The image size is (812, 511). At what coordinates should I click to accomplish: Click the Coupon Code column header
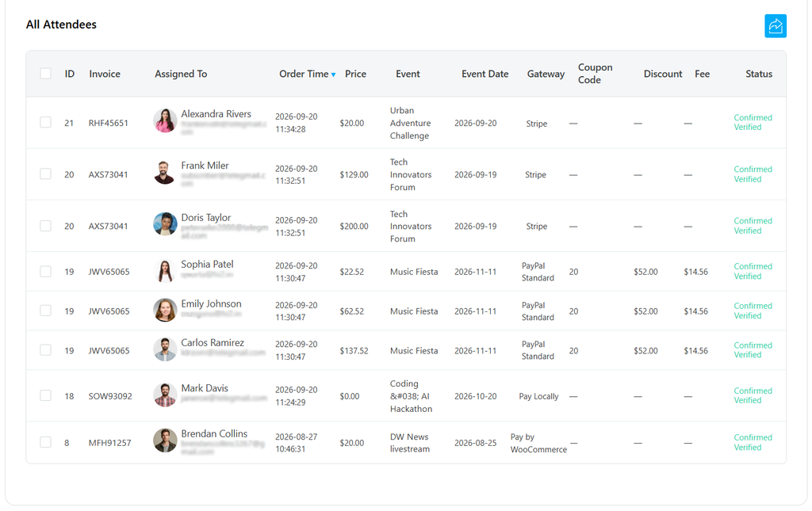click(595, 74)
